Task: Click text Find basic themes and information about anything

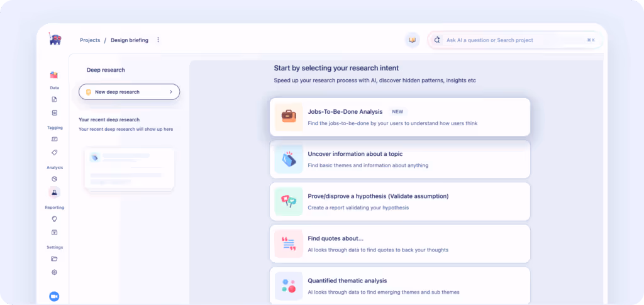Action: pyautogui.click(x=368, y=165)
